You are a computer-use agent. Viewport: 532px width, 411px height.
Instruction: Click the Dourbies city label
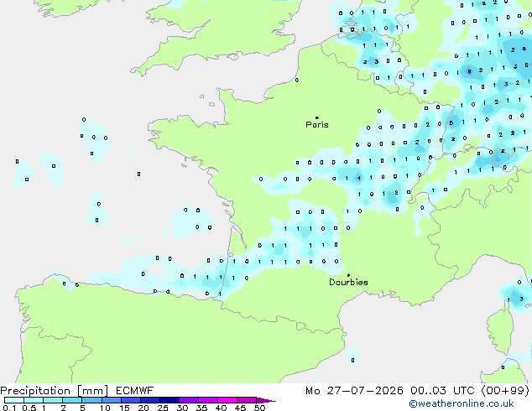point(348,282)
